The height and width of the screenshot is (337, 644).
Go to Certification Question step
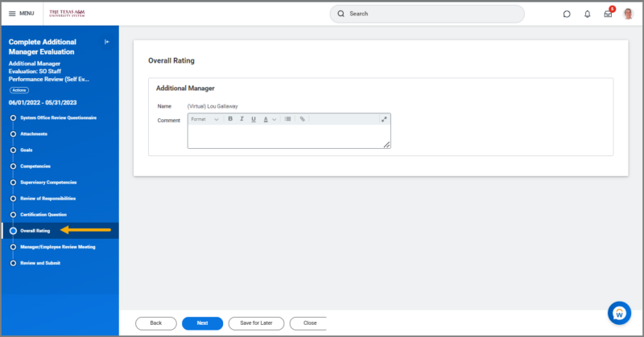point(43,215)
